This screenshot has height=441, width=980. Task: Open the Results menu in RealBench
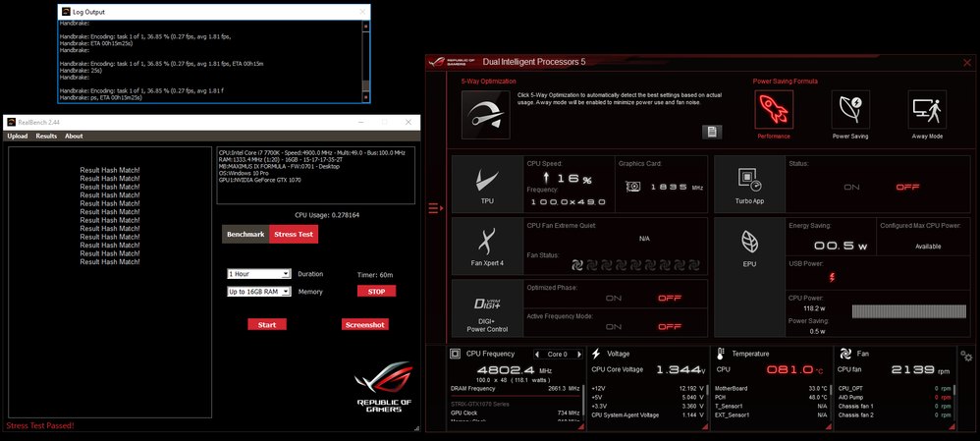coord(46,137)
